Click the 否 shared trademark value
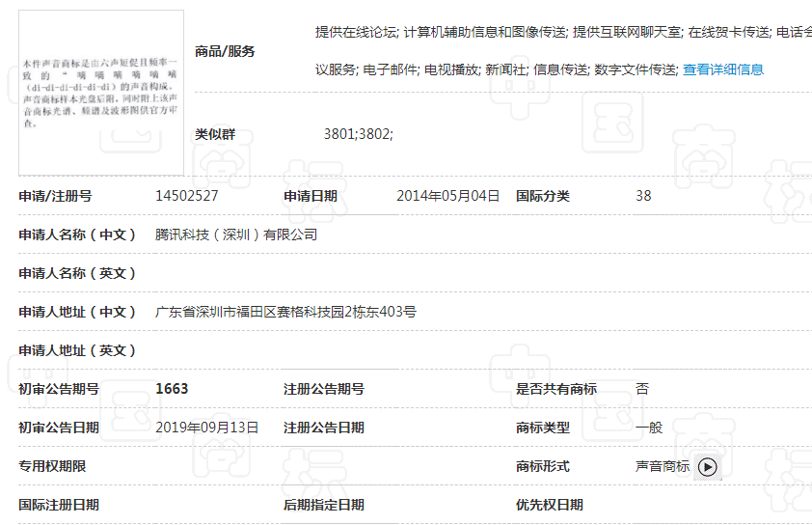Screen dimensions: 812x525 pos(642,389)
